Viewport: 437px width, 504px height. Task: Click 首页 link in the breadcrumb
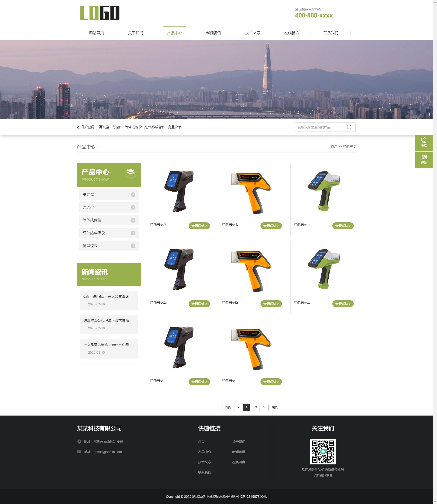tap(334, 146)
